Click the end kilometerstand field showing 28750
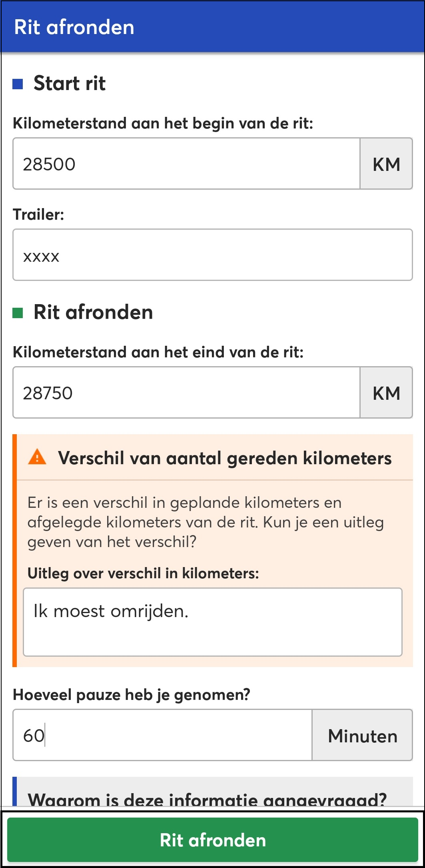425x868 pixels. point(186,393)
